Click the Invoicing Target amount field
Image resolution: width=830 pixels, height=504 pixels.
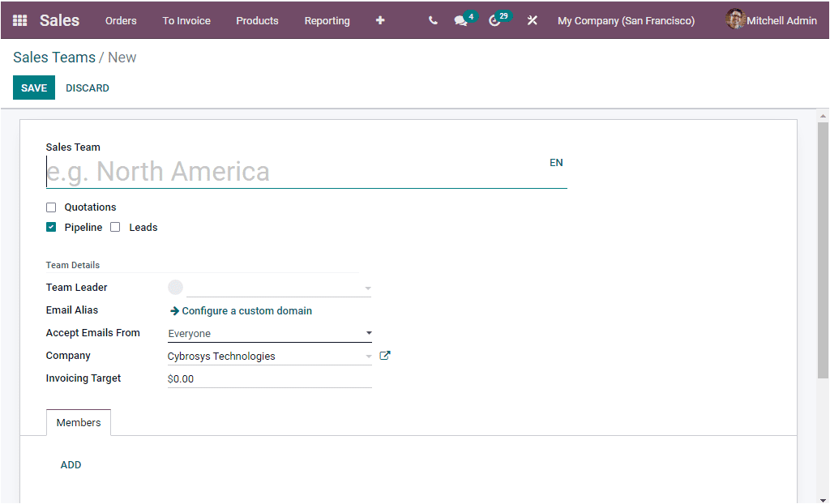[243, 378]
